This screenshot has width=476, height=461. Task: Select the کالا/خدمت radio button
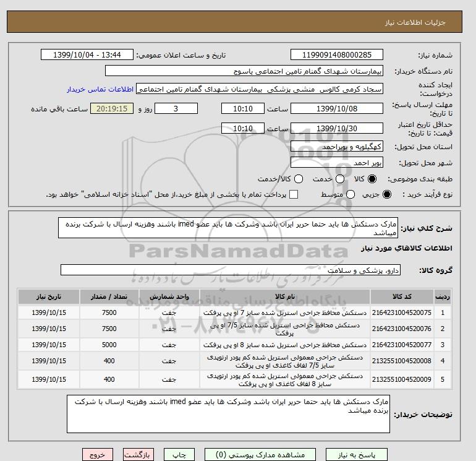click(299, 179)
